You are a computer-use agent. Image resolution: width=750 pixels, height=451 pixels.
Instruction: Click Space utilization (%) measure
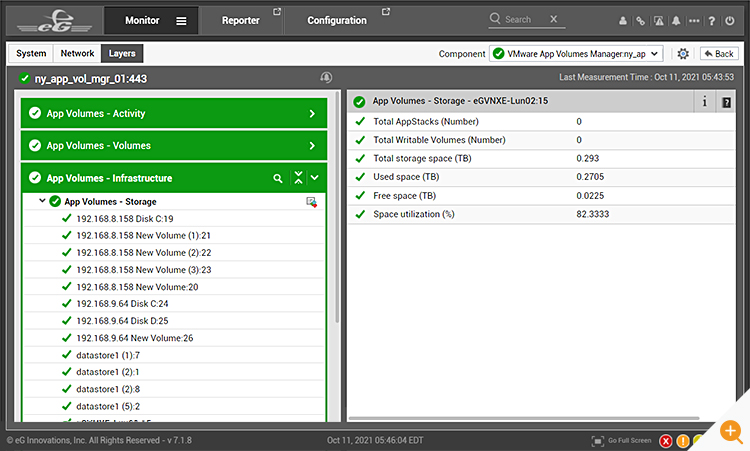tap(414, 214)
